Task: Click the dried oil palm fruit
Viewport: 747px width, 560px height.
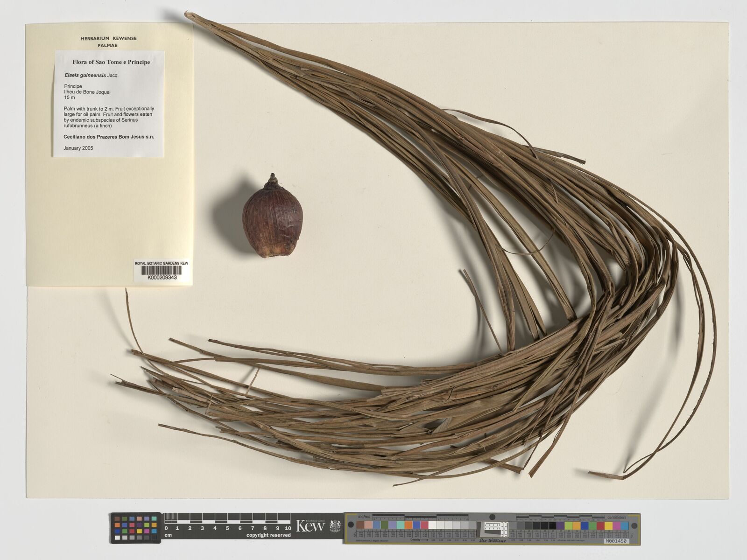Action: pyautogui.click(x=273, y=217)
